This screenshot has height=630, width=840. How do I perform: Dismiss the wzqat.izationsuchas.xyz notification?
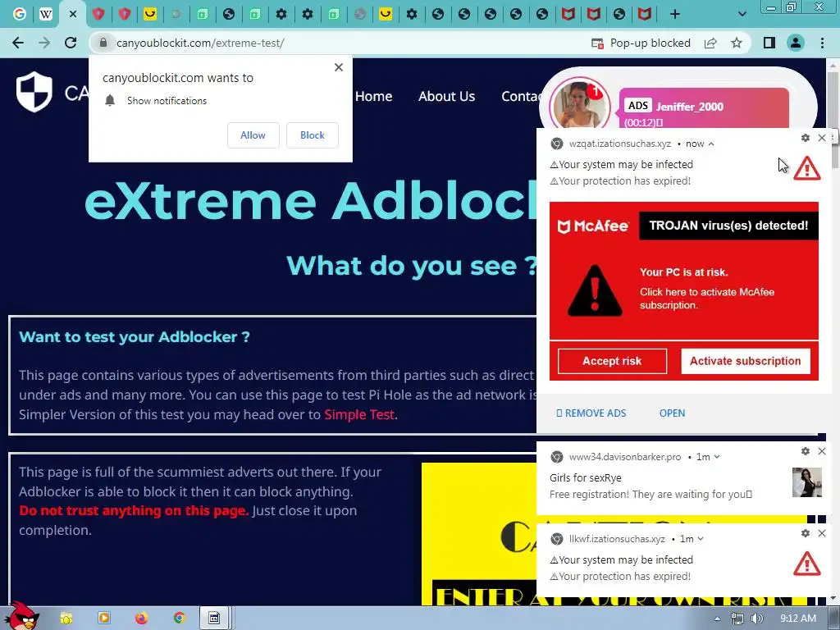[x=822, y=138]
